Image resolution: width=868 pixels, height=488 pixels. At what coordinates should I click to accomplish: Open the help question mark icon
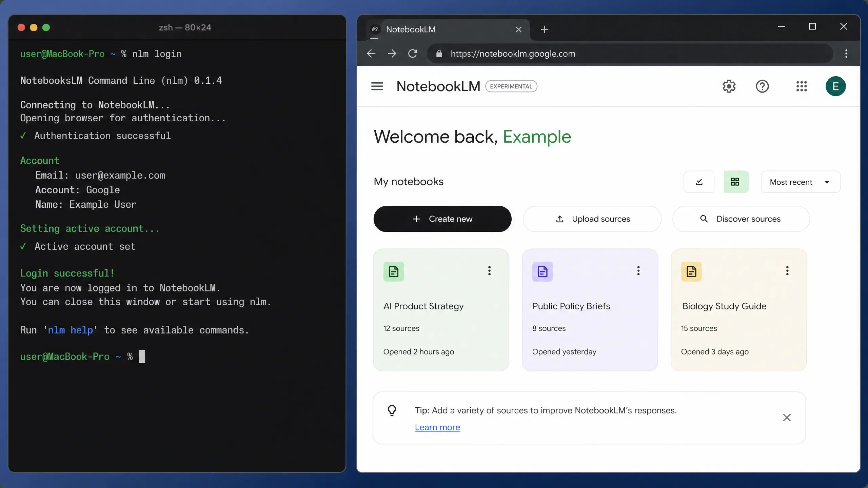click(762, 86)
